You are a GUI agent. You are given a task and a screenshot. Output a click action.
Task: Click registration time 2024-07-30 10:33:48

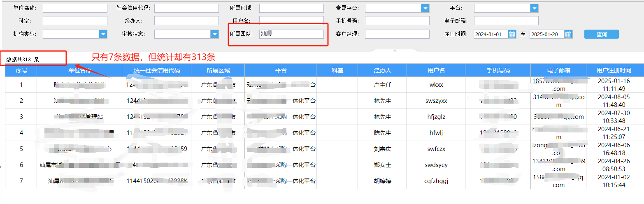tap(614, 117)
